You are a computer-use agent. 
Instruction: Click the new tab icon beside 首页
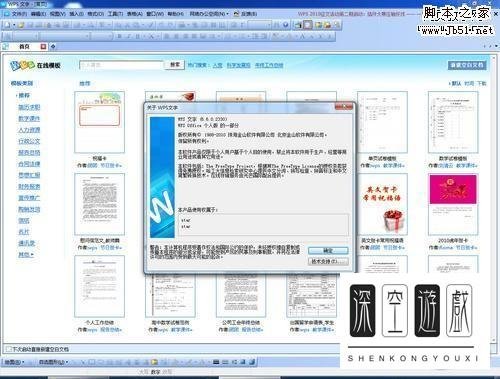pyautogui.click(x=53, y=47)
